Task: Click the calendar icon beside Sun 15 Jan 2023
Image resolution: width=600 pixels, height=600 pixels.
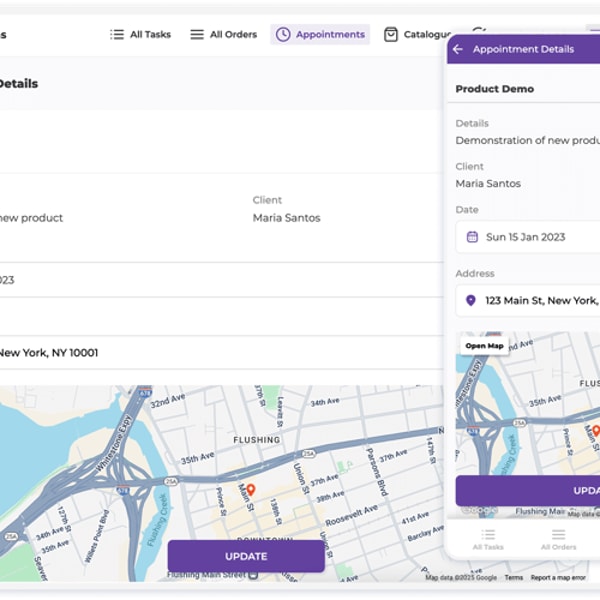Action: pyautogui.click(x=472, y=237)
